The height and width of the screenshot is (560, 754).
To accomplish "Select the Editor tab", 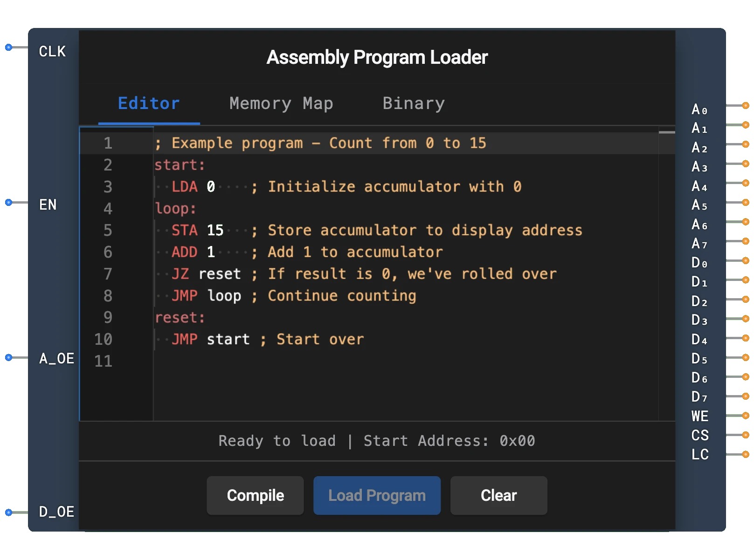I will (148, 103).
